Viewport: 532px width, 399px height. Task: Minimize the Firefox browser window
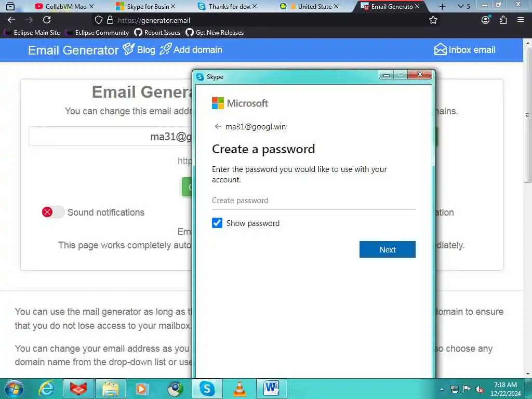[x=485, y=5]
